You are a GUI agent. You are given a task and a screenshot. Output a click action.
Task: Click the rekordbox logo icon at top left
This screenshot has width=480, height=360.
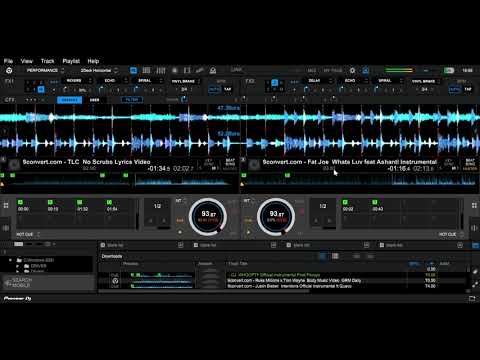pos(9,70)
